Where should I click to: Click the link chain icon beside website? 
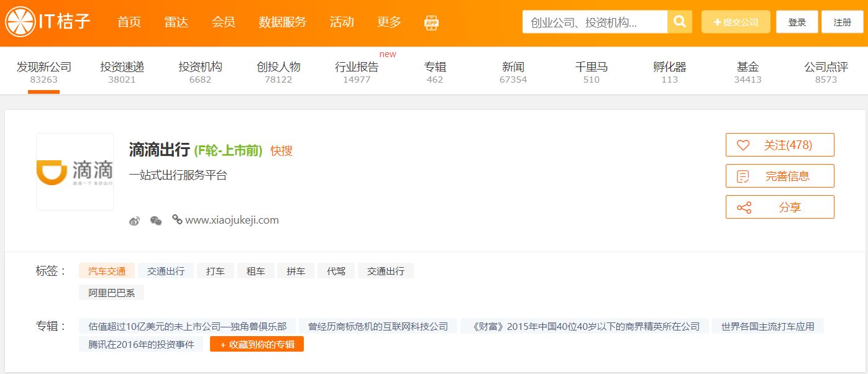[177, 219]
